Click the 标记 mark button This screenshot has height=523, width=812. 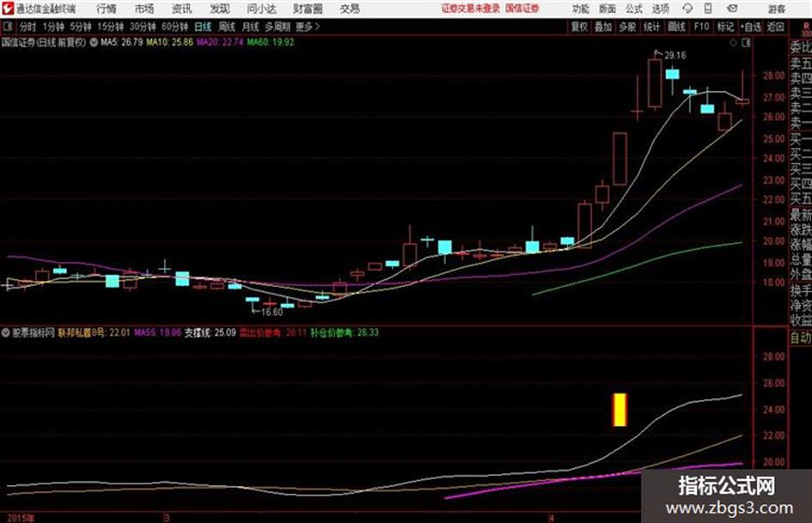725,27
